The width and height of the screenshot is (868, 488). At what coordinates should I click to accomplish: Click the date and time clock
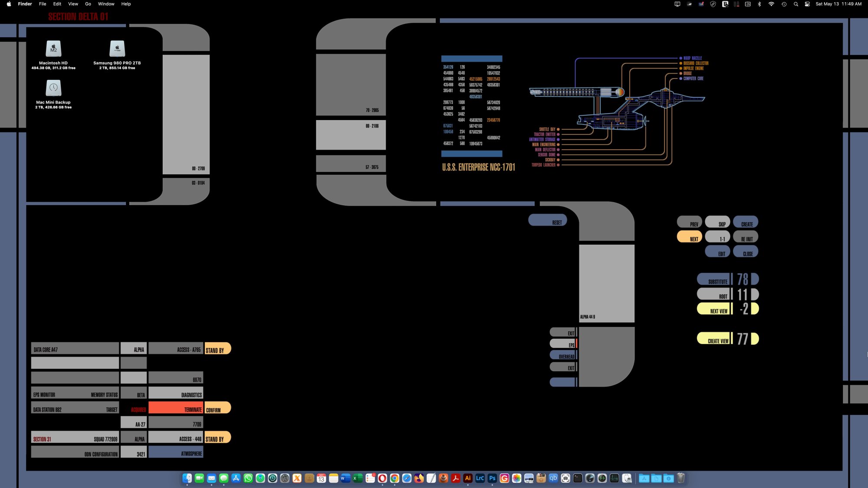point(838,4)
